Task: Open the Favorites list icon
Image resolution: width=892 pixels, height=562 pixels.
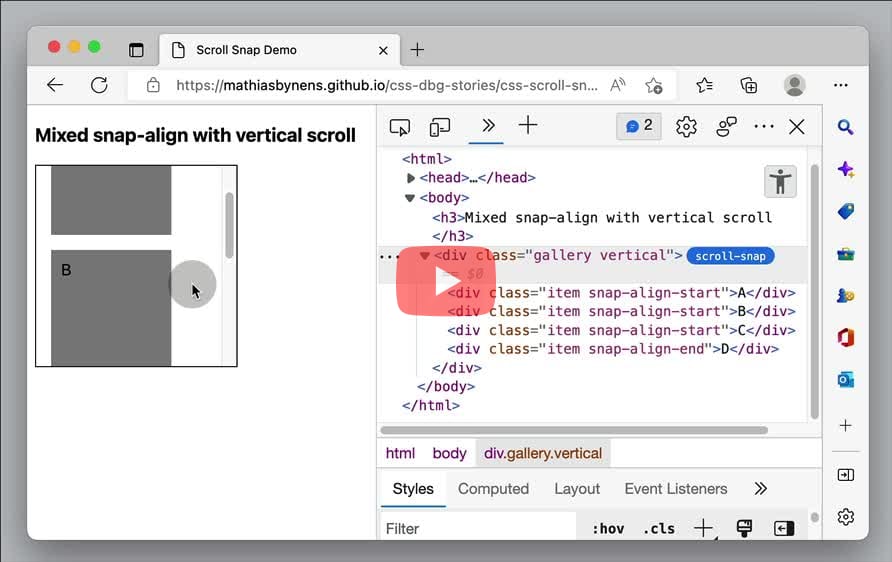Action: tap(704, 85)
